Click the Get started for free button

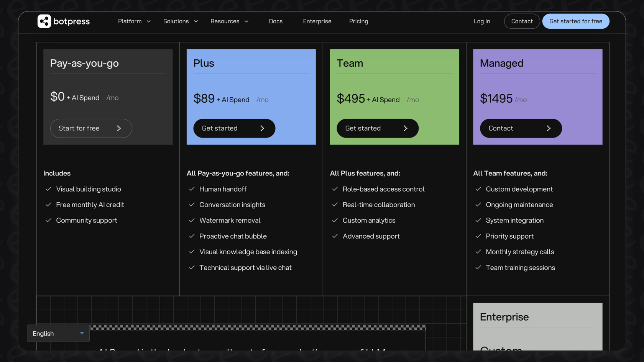tap(576, 21)
